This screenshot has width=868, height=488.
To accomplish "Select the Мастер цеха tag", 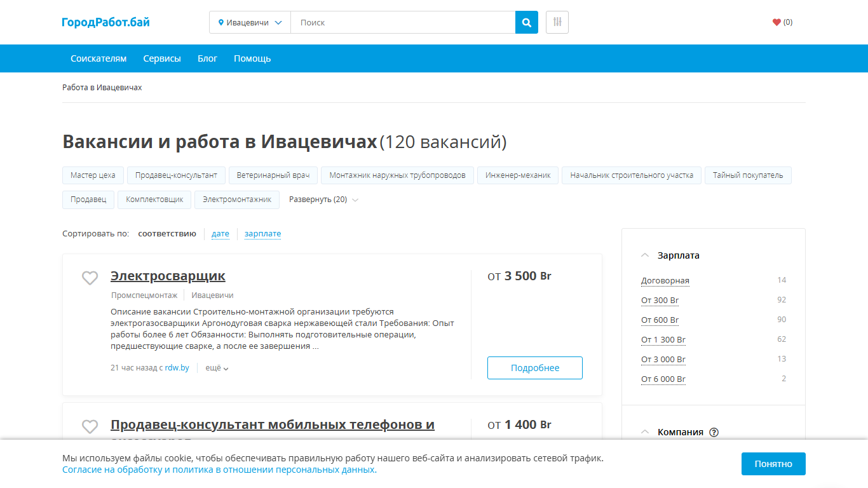I will tap(93, 175).
